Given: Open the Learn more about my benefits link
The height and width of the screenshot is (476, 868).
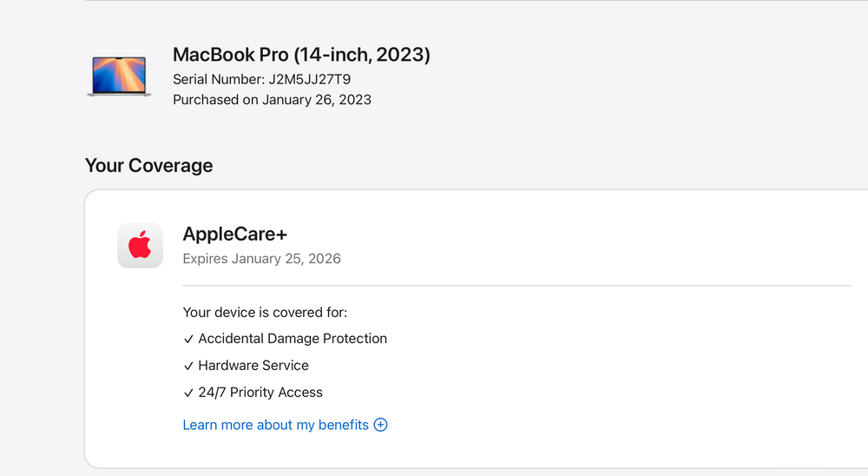Looking at the screenshot, I should pos(275,425).
